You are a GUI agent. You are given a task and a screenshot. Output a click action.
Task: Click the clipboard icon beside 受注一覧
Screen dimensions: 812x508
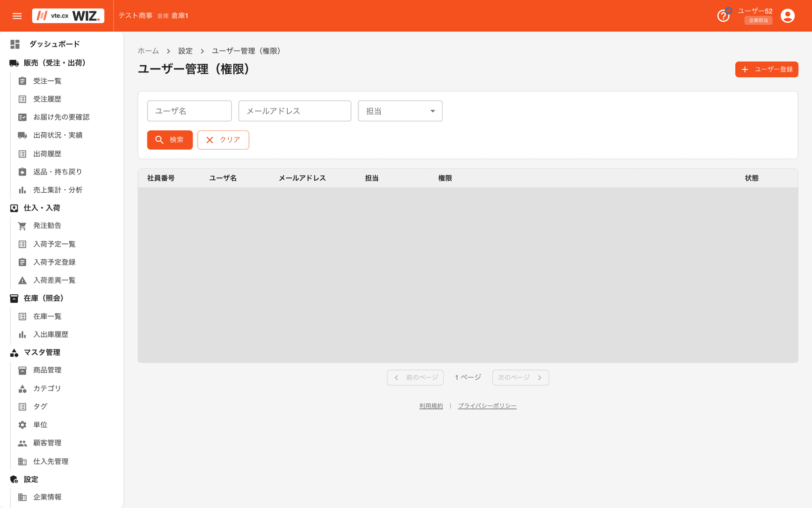tap(22, 81)
